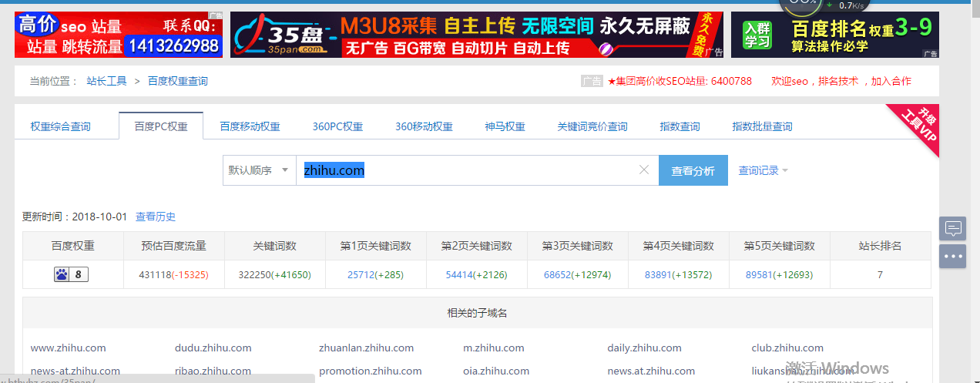This screenshot has width=980, height=383.
Task: Open subdomain daily.zhihu.com
Action: [x=645, y=348]
